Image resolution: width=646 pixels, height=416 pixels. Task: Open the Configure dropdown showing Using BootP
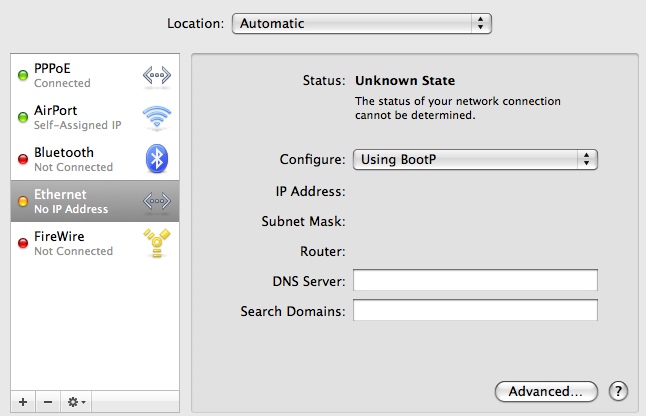(475, 159)
